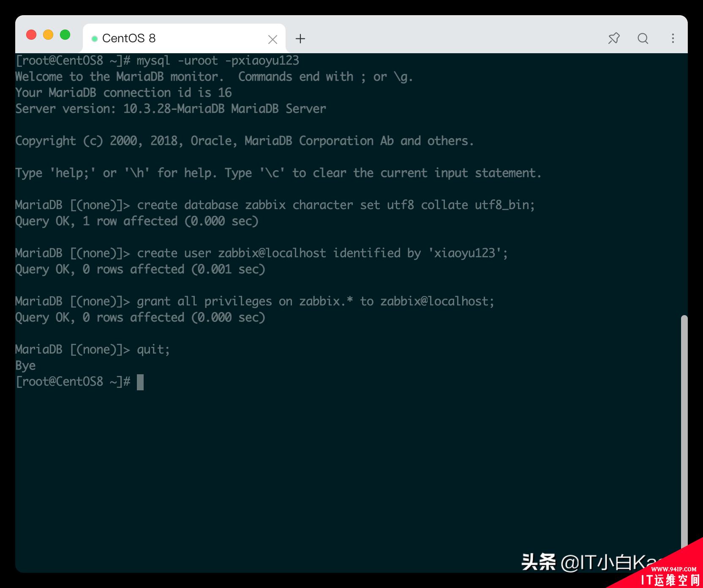
Task: Open the search tool
Action: click(643, 38)
